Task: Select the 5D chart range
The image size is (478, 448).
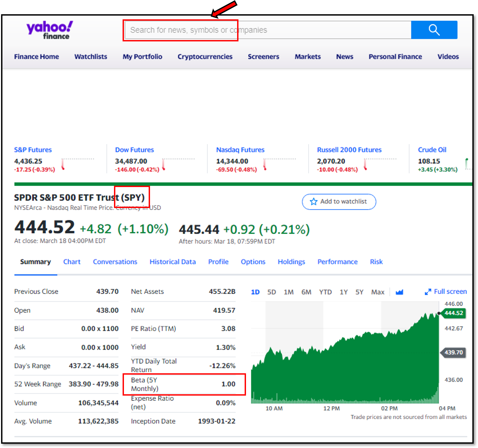Action: (272, 292)
